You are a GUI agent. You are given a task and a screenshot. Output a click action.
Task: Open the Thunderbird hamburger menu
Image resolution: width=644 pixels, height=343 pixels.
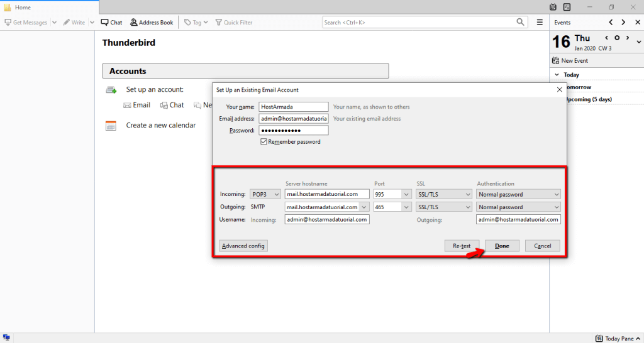pyautogui.click(x=540, y=23)
